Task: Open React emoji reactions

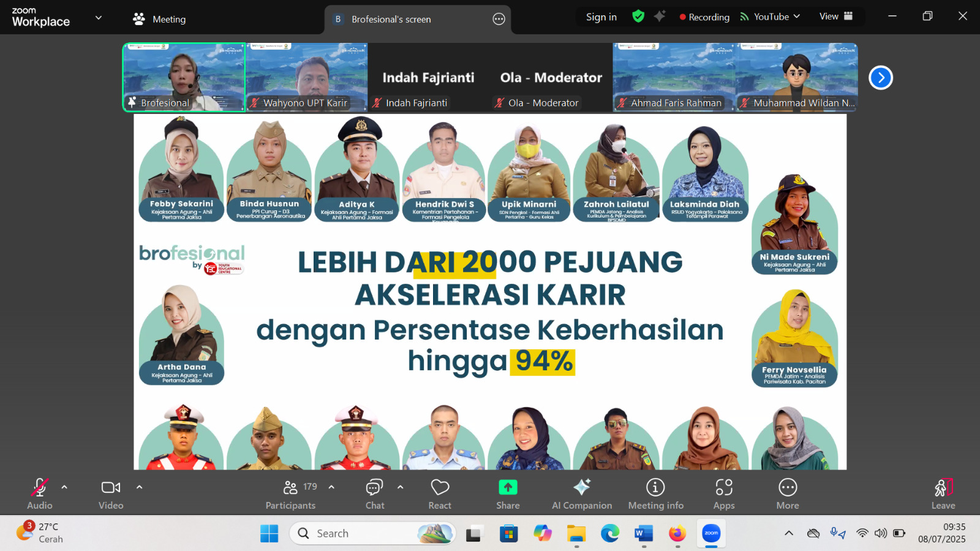Action: [x=440, y=493]
